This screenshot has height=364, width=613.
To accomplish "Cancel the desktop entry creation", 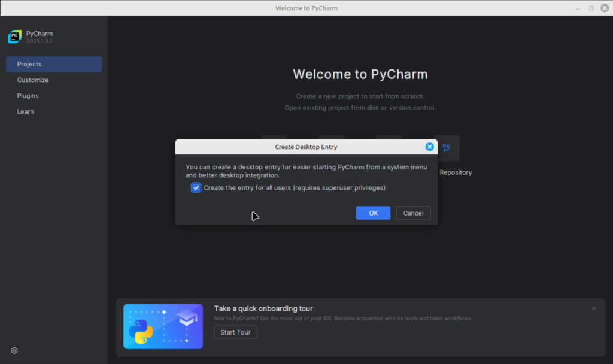I will point(413,213).
